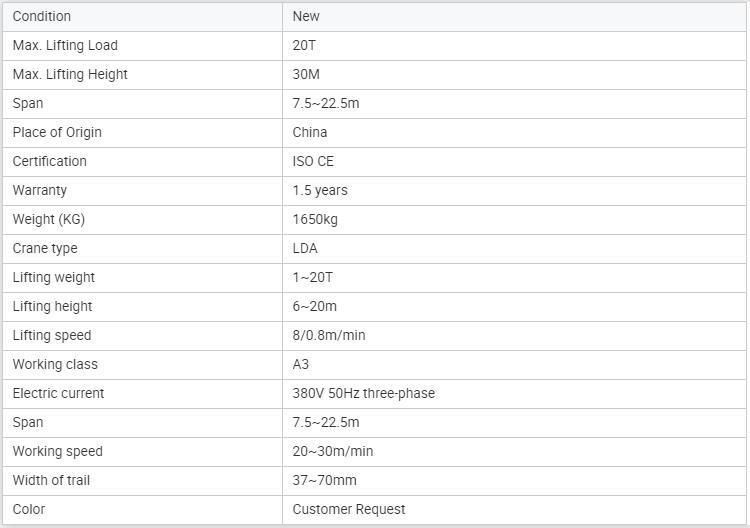Click the 380V 50Hz three-phase value
Viewport: 750px width, 528px height.
point(364,394)
